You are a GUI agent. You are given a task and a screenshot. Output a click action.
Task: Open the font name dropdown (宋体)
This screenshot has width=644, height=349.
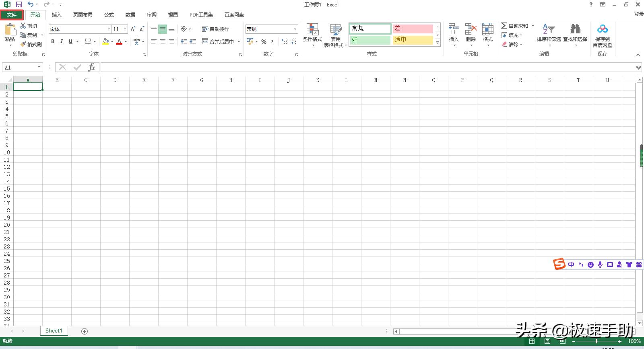pyautogui.click(x=109, y=29)
